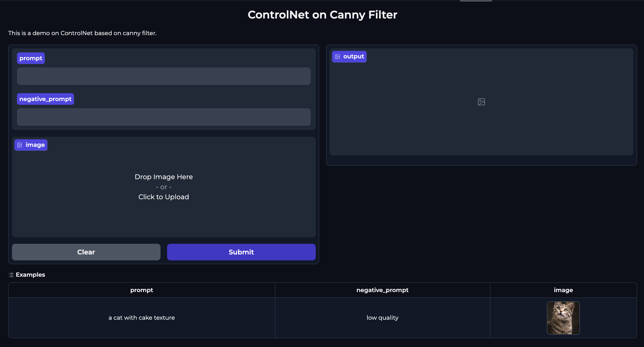The image size is (644, 347).
Task: Click the image icon in the output label
Action: (x=337, y=57)
